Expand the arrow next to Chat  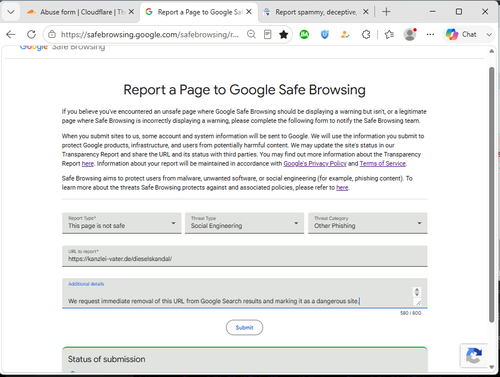coord(489,34)
